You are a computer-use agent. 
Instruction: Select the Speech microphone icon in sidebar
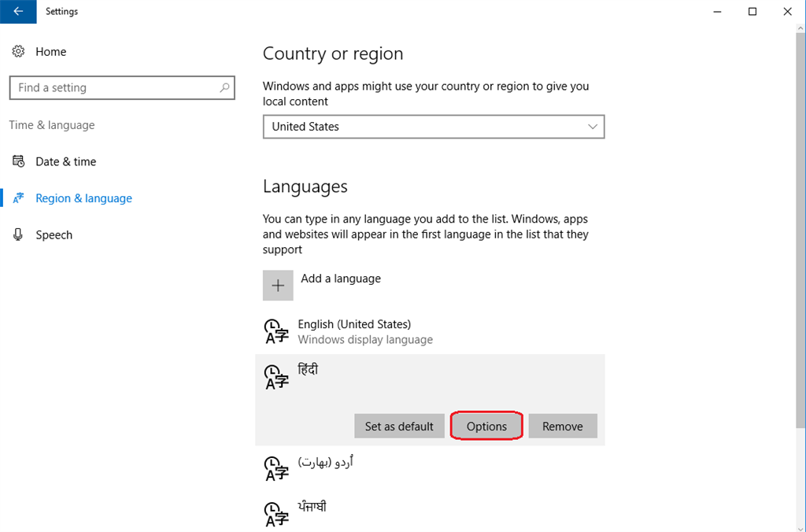pos(18,235)
